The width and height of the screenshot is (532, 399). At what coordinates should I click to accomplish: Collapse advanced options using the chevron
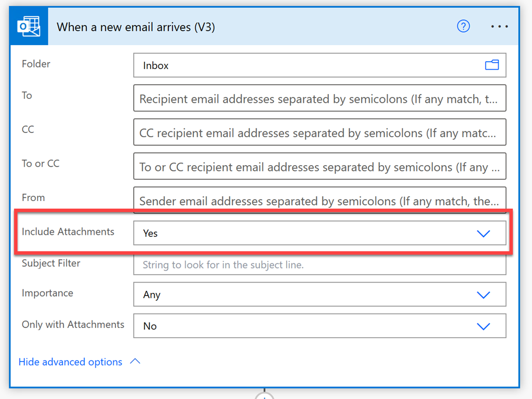(x=135, y=362)
